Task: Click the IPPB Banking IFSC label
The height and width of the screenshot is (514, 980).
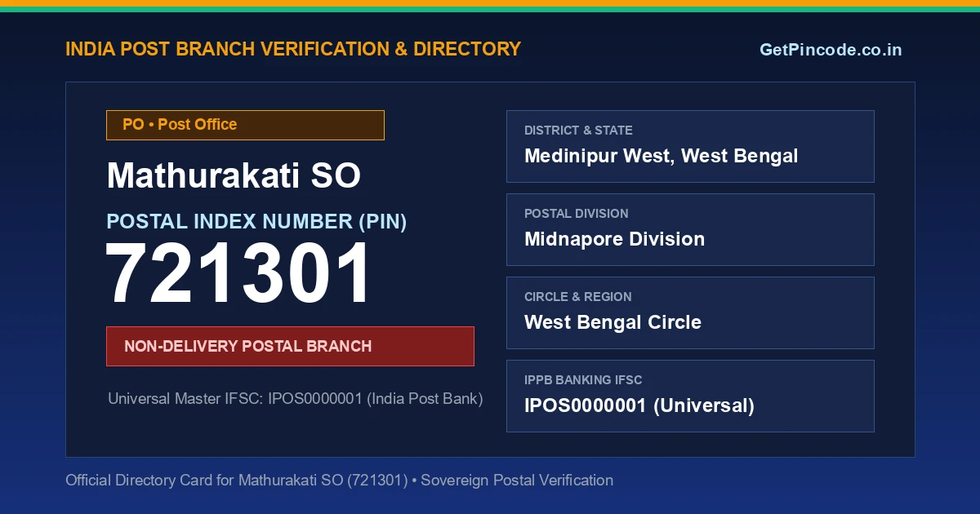Action: [583, 380]
